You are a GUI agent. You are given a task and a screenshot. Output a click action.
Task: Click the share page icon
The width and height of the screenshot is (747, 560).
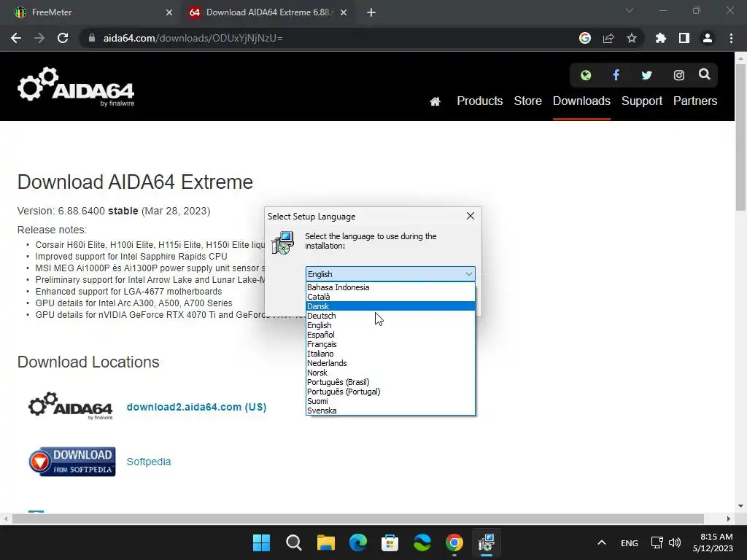click(608, 38)
